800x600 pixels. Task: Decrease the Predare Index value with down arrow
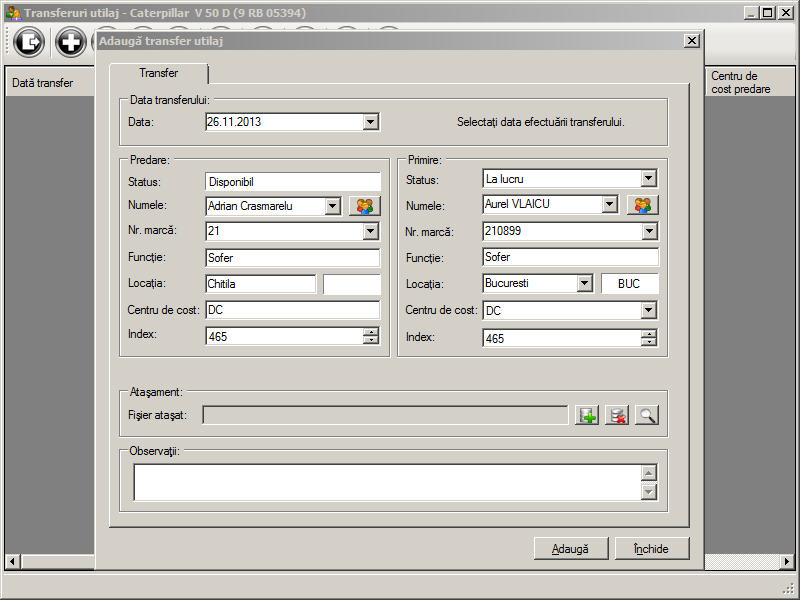coord(371,340)
